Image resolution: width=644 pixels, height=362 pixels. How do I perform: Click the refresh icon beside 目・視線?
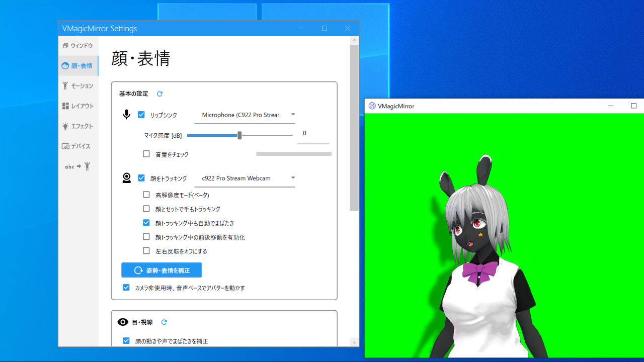point(164,322)
